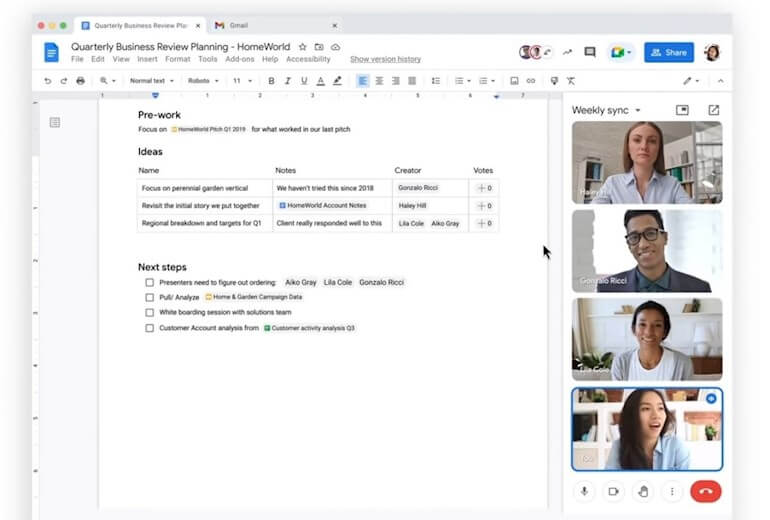This screenshot has width=770, height=520.
Task: Click the blue Share button
Action: [669, 52]
